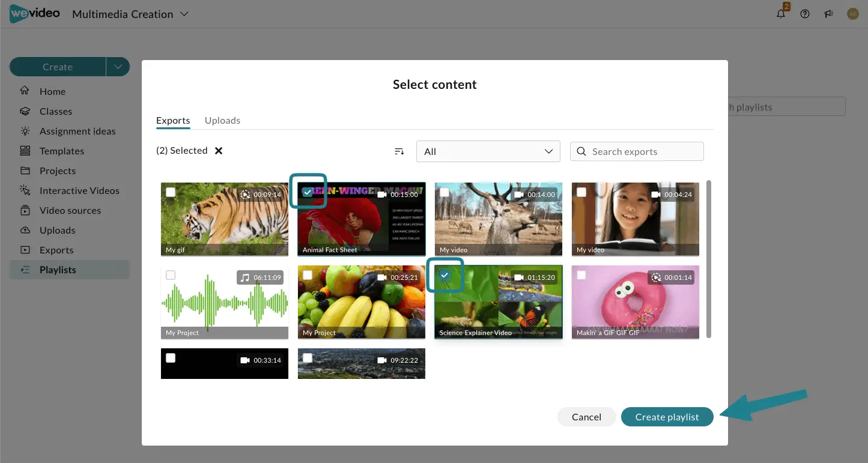
Task: Click the Search playlists field behind dialog
Action: pos(786,107)
